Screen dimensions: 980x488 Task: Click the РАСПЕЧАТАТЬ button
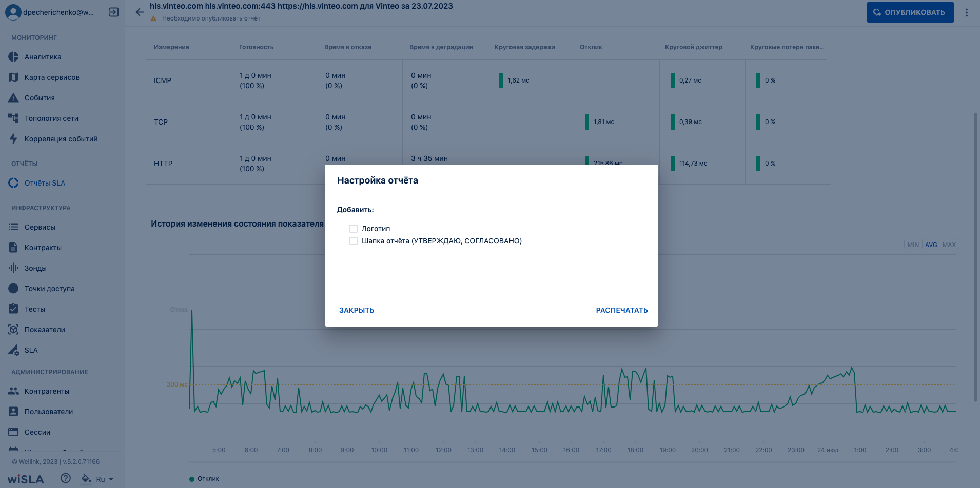coord(622,310)
